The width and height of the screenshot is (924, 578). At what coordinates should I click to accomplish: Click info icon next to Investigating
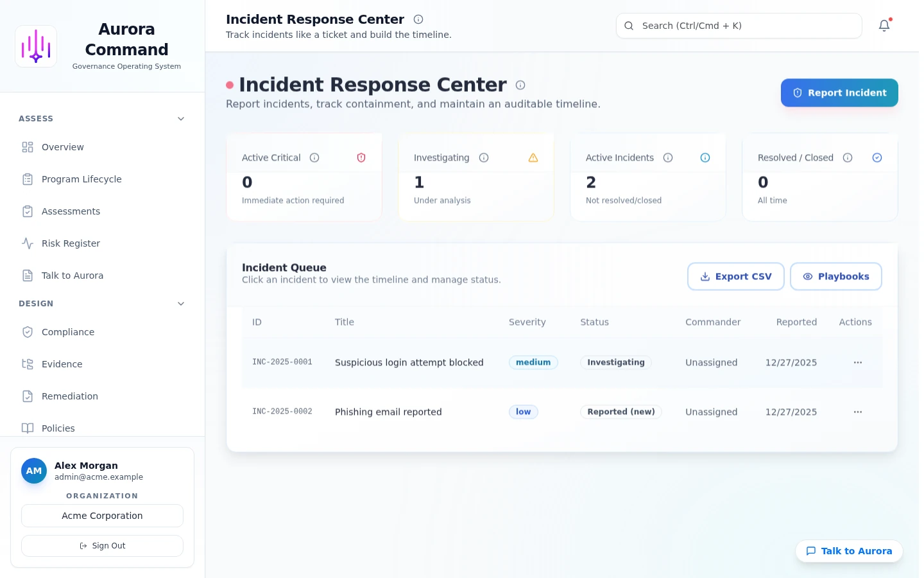tap(484, 158)
